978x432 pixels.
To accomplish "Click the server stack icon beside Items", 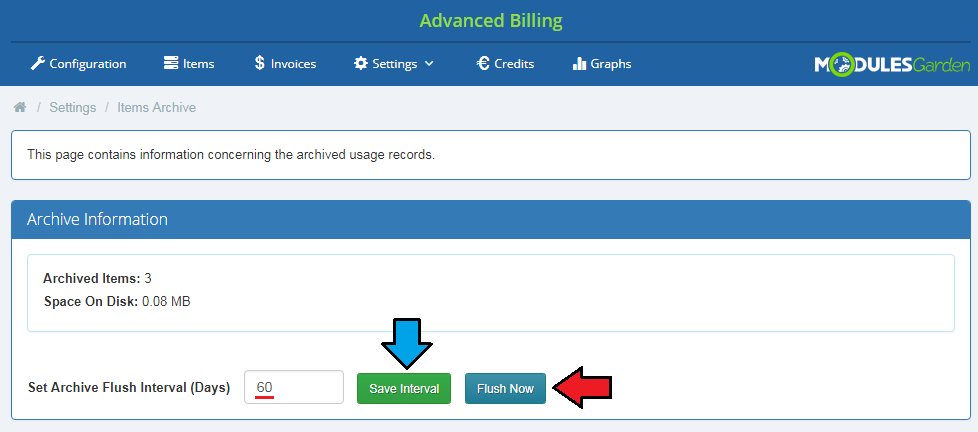I will tap(171, 63).
